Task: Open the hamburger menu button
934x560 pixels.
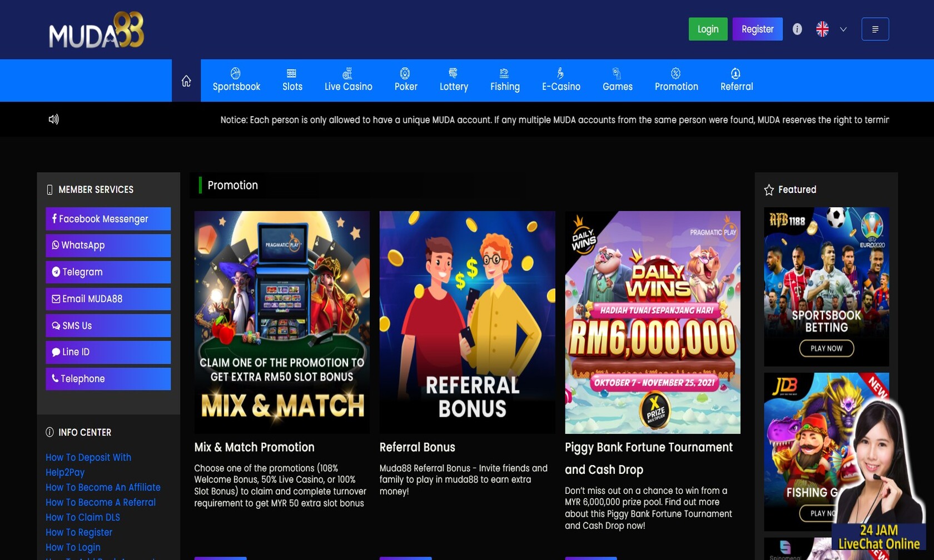Action: point(875,29)
